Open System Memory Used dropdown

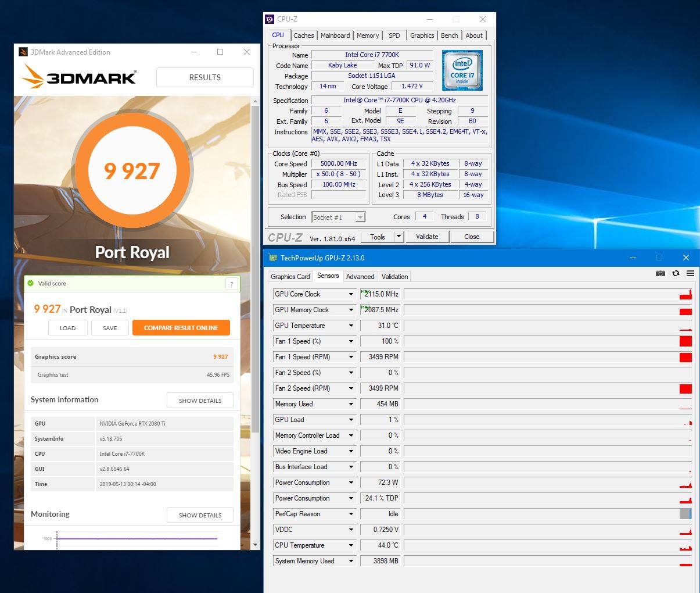[x=351, y=561]
